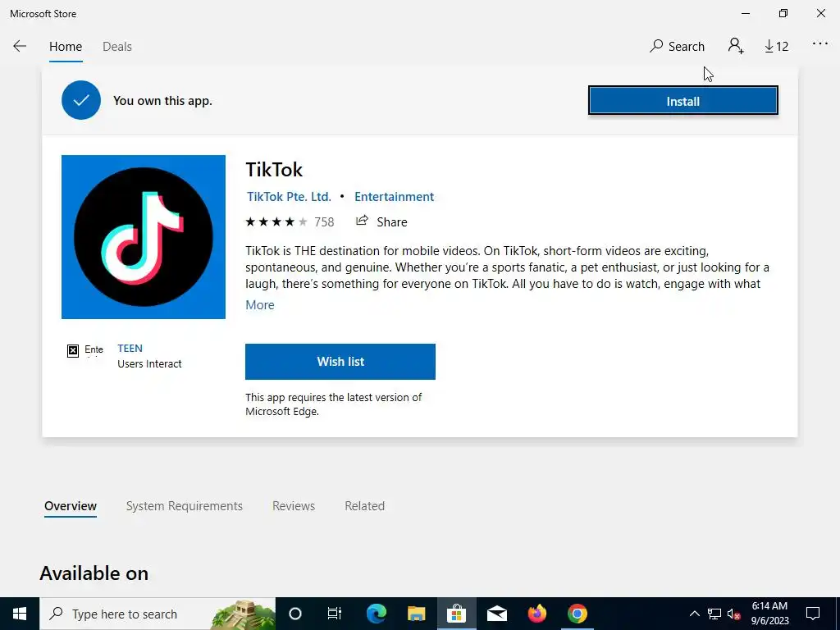
Task: Launch Microsoft Edge from taskbar
Action: tap(377, 614)
